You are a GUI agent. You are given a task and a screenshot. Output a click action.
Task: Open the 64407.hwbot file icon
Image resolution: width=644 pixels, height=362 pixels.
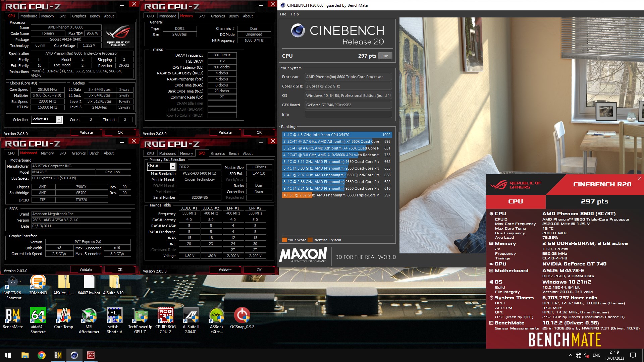tap(89, 285)
